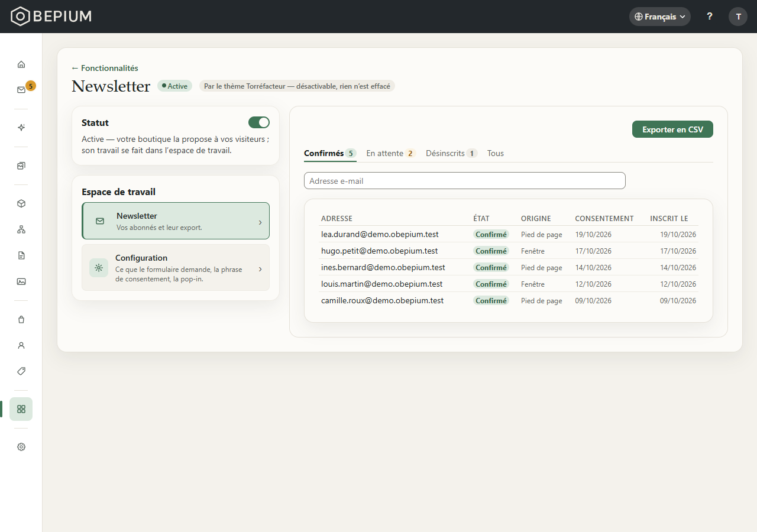This screenshot has height=532, width=757.
Task: Click the sparkle assistant icon in sidebar
Action: [21, 128]
